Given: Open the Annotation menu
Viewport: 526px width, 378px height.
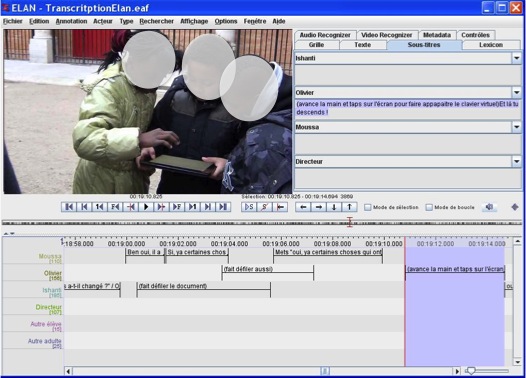Looking at the screenshot, I should tap(71, 21).
